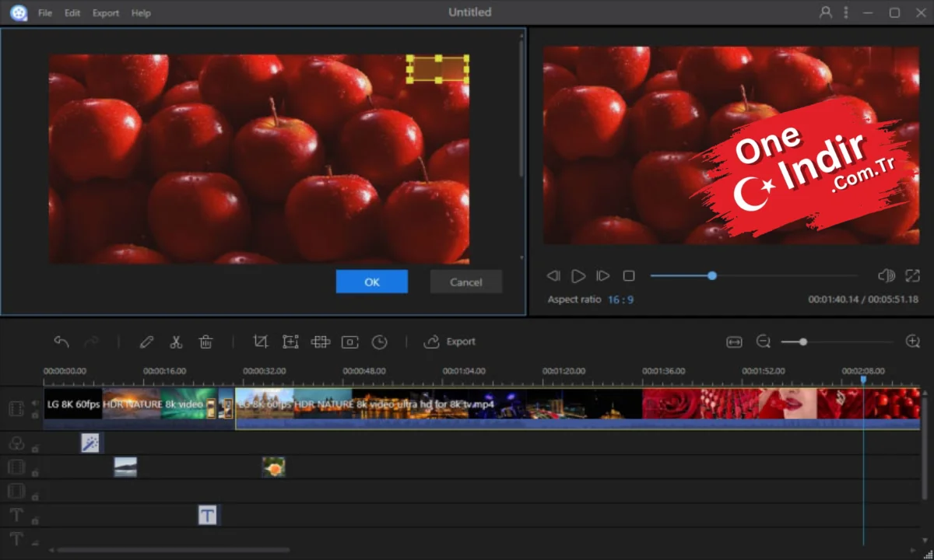Click the Undo arrow in timeline toolbar
This screenshot has width=934, height=560.
click(61, 341)
